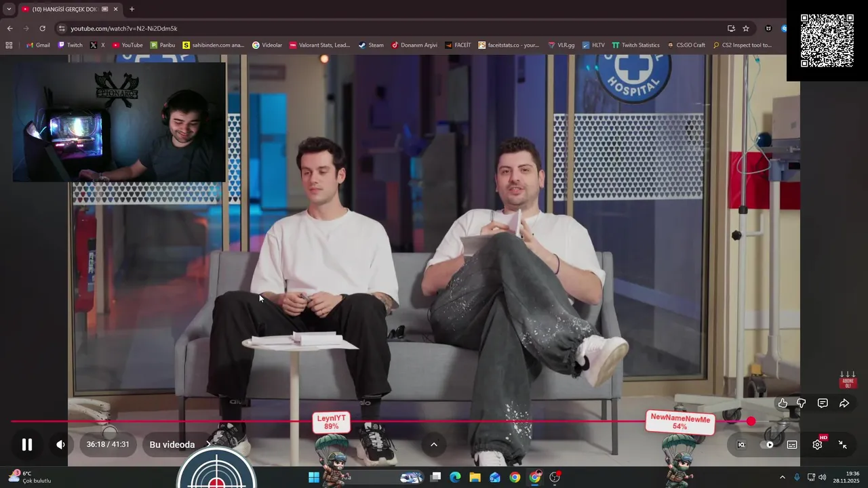868x488 pixels.
Task: Click the microphone icon in system tray
Action: pos(797,477)
